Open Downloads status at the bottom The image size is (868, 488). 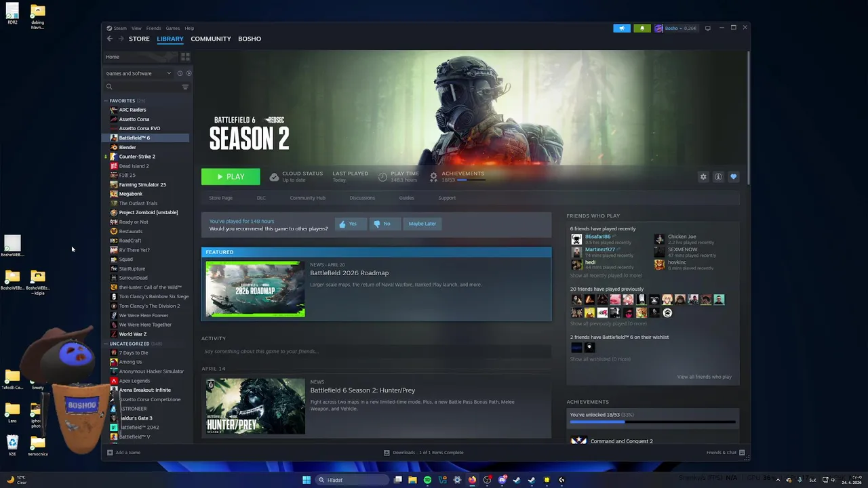tap(424, 453)
